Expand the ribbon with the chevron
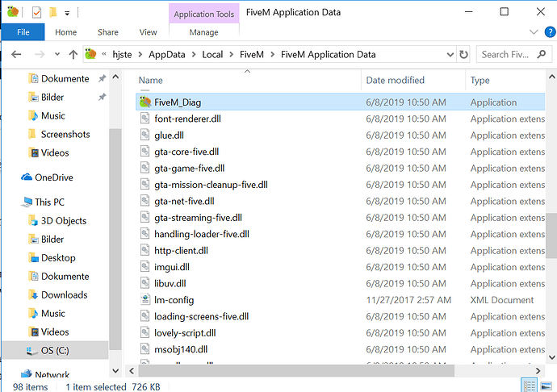557x392 pixels. 534,32
